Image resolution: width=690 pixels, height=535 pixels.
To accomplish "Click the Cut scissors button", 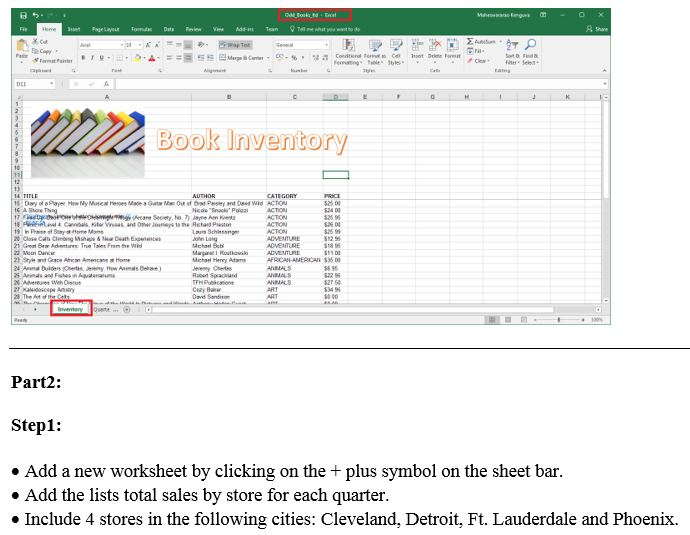I will [40, 41].
